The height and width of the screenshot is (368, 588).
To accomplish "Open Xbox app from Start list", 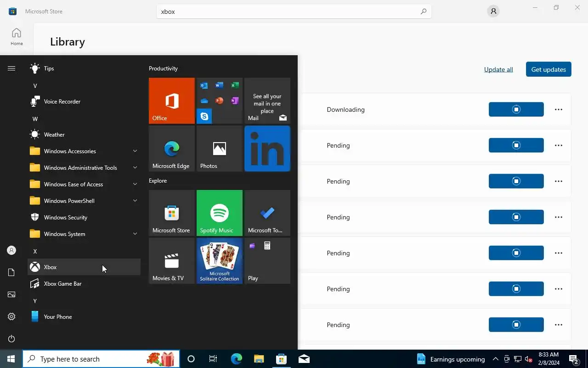I will (x=84, y=267).
